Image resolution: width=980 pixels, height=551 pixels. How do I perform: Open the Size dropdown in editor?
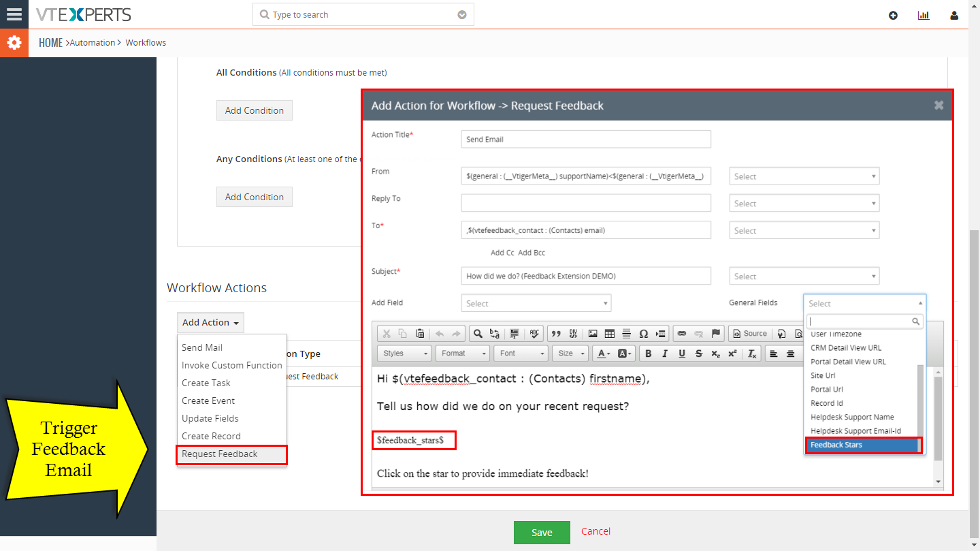point(570,353)
